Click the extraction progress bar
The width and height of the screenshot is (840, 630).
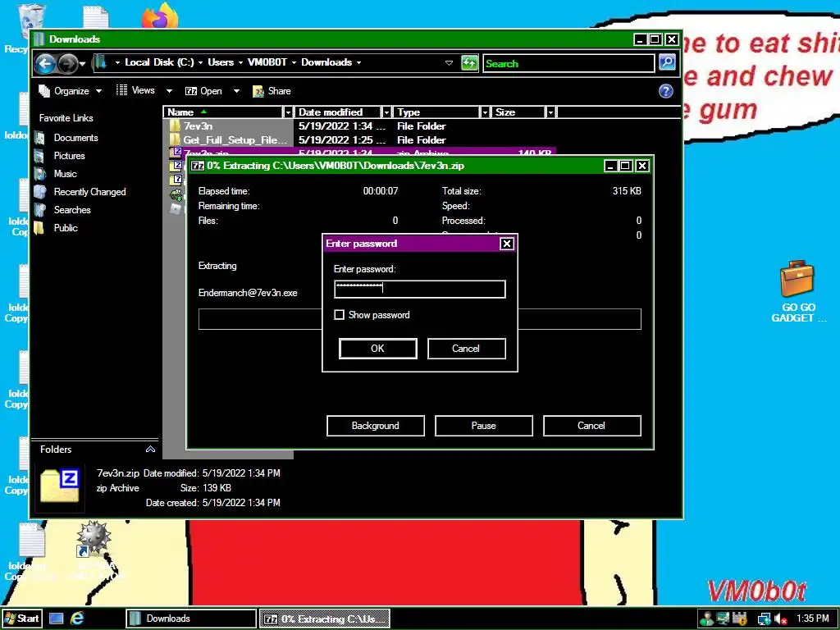419,319
